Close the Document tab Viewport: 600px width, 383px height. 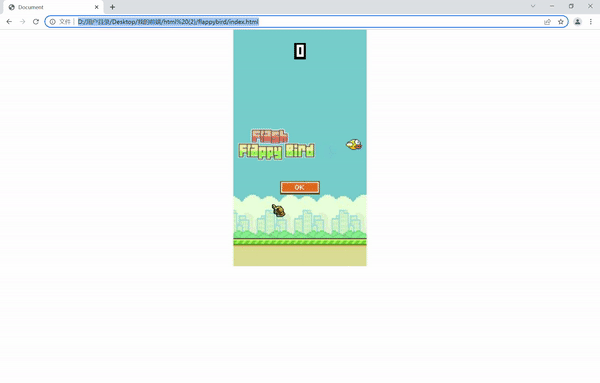tap(96, 7)
